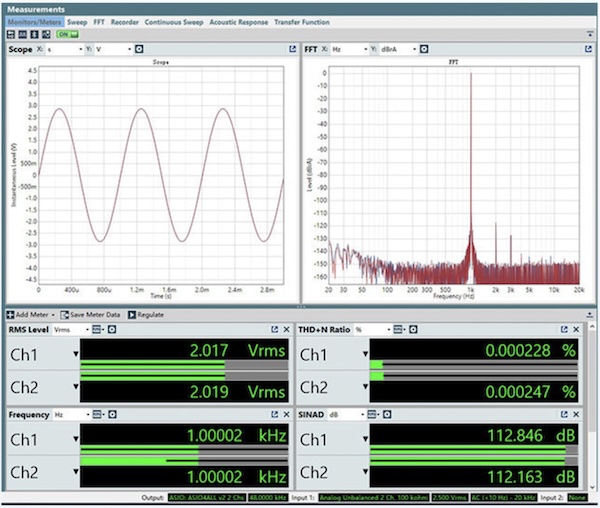Screen dimensions: 600x508
Task: Expand Frequency Ch1 arrow
Action: tap(76, 439)
